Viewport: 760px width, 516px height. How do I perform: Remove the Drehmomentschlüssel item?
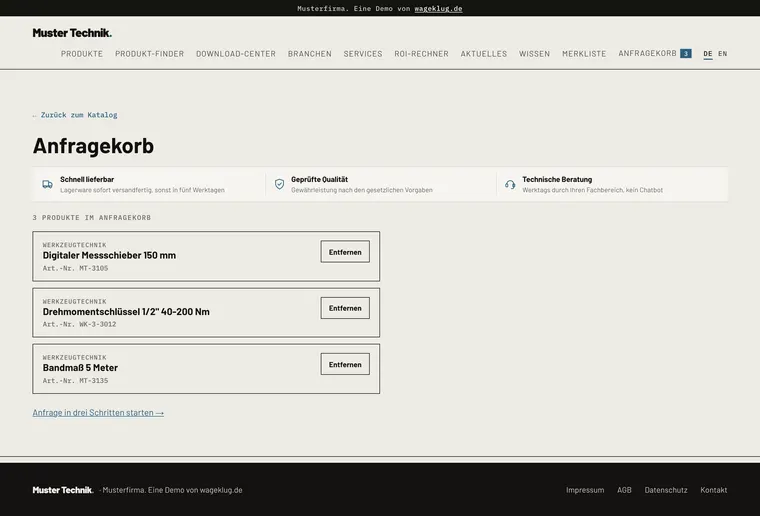pos(345,308)
